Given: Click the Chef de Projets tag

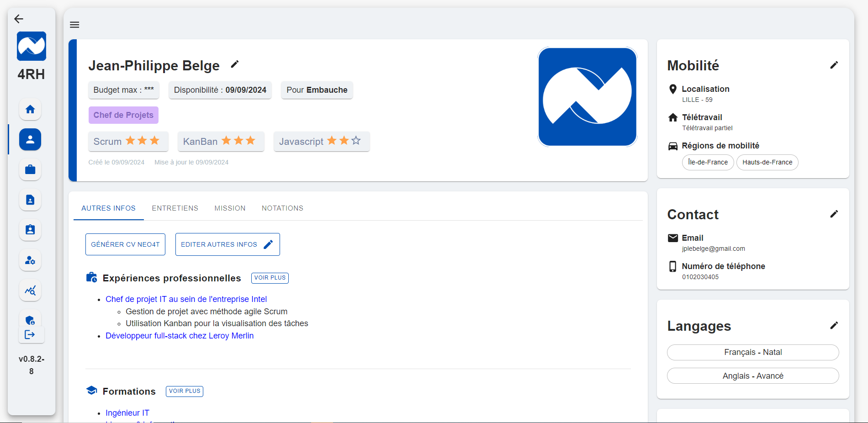Looking at the screenshot, I should [123, 115].
